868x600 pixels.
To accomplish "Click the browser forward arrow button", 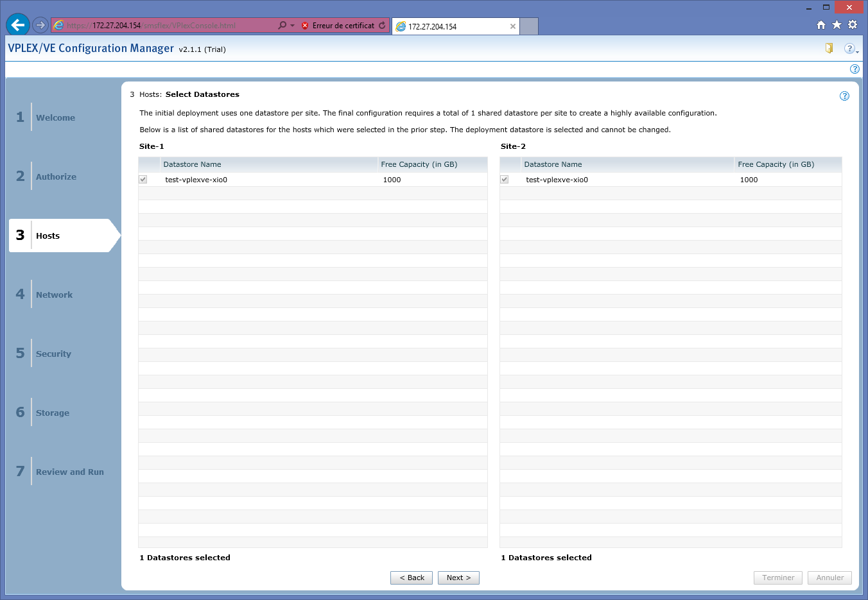I will pos(40,25).
